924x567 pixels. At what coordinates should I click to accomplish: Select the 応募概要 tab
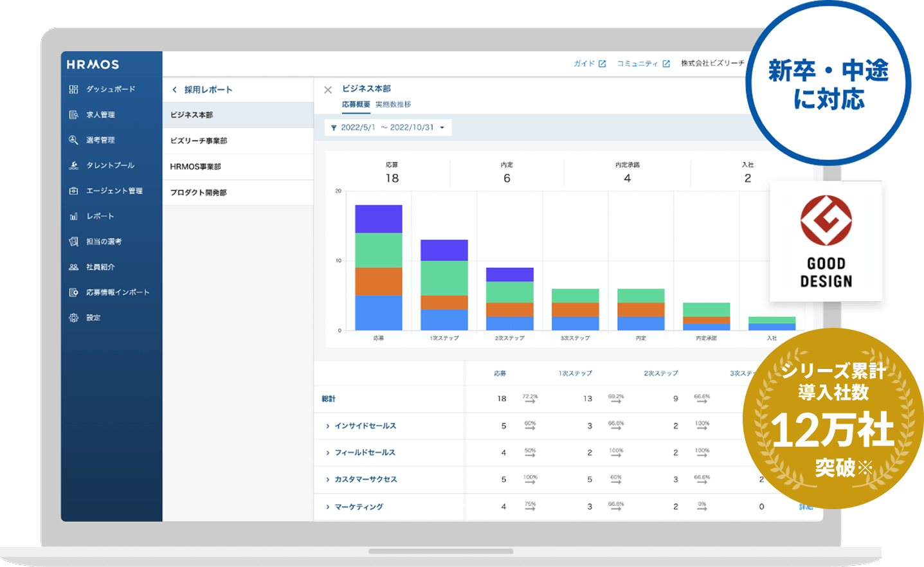tap(356, 104)
